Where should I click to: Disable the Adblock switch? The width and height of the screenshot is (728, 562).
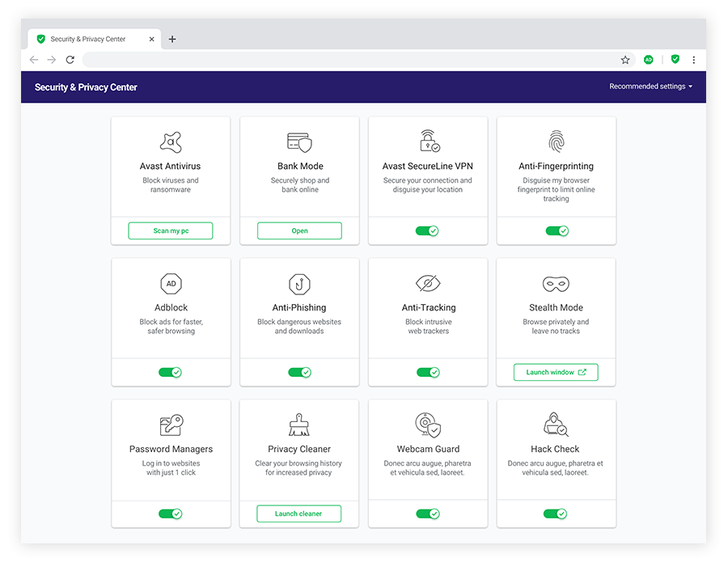171,372
